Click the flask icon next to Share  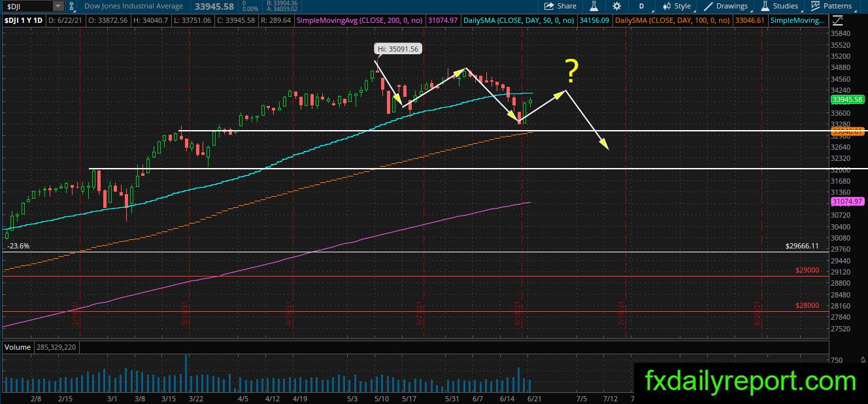pos(594,6)
